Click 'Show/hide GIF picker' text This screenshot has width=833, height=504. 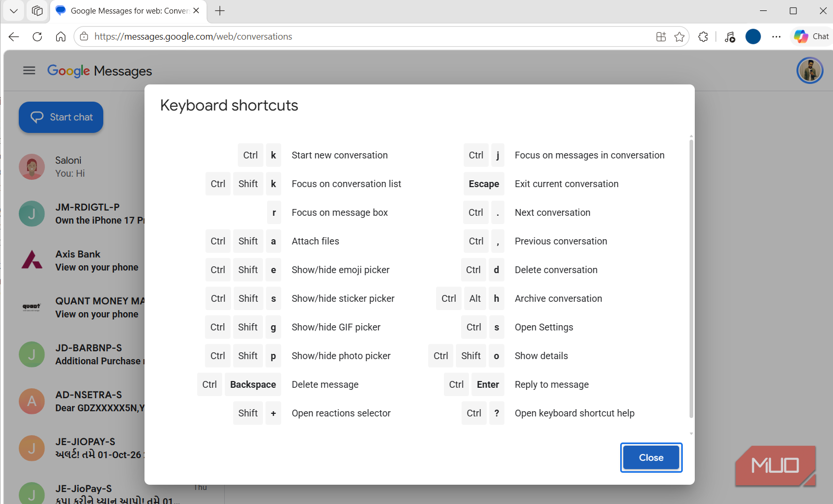[x=336, y=327]
